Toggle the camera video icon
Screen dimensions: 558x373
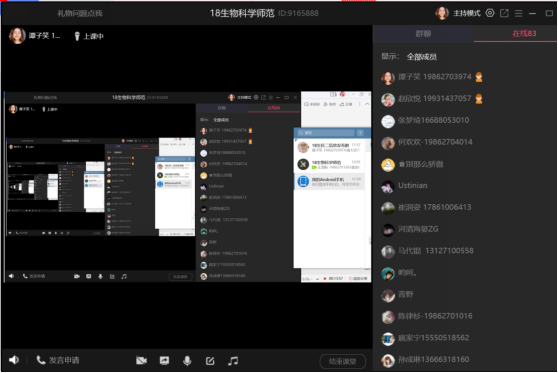pos(141,361)
